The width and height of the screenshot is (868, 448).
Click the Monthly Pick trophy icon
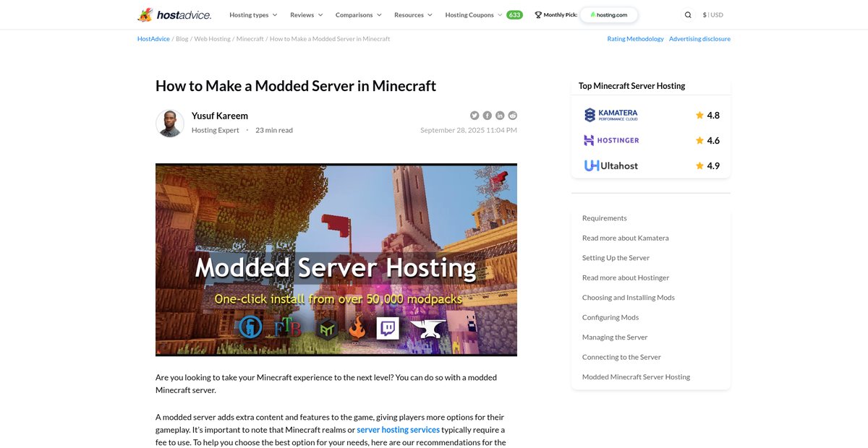coord(538,14)
